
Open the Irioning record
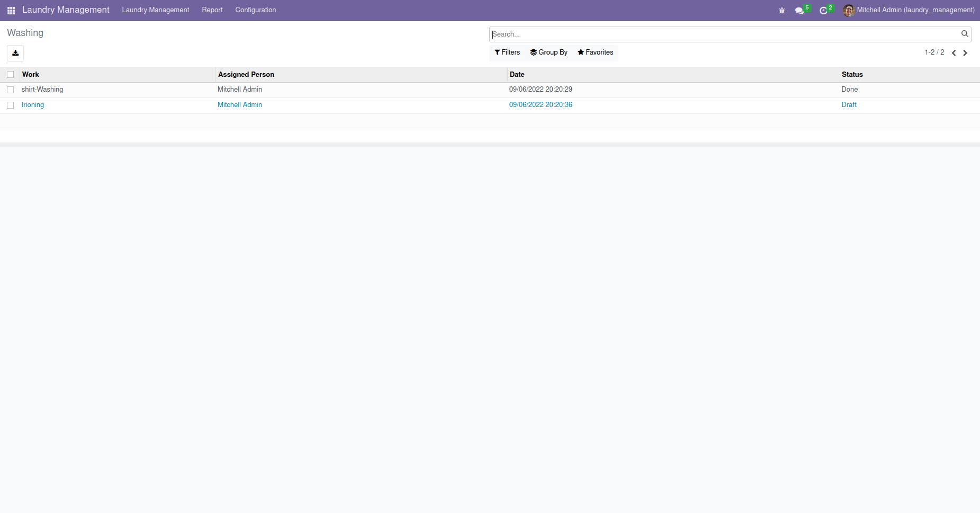coord(33,105)
